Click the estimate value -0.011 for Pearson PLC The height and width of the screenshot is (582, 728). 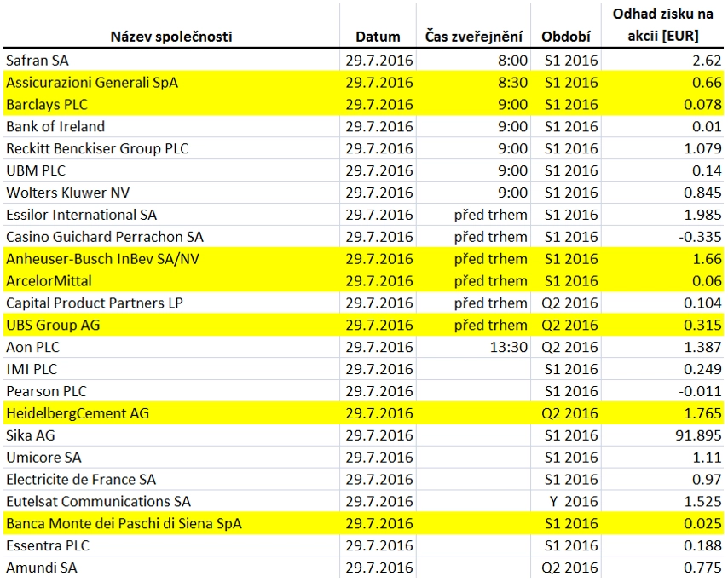click(x=700, y=391)
